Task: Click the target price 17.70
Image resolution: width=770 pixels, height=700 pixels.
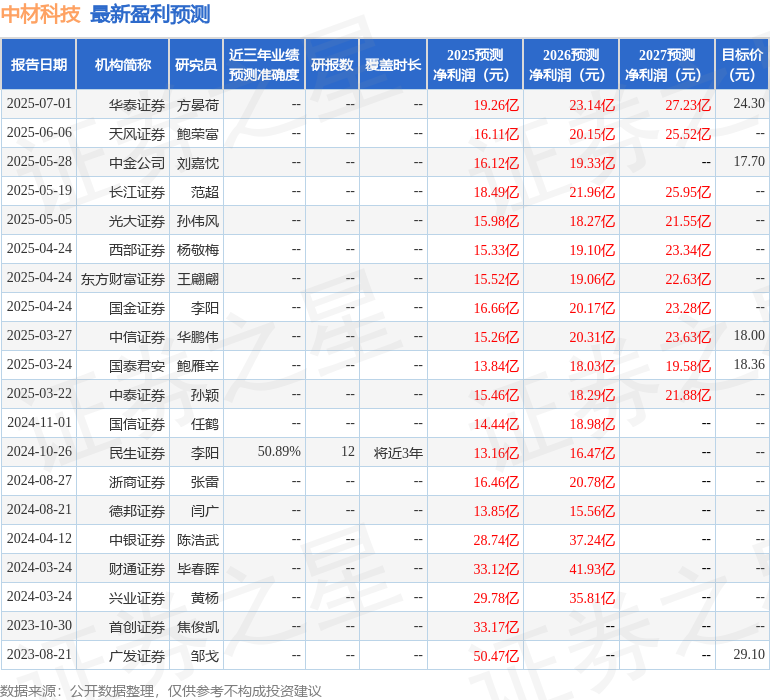Action: pos(749,162)
